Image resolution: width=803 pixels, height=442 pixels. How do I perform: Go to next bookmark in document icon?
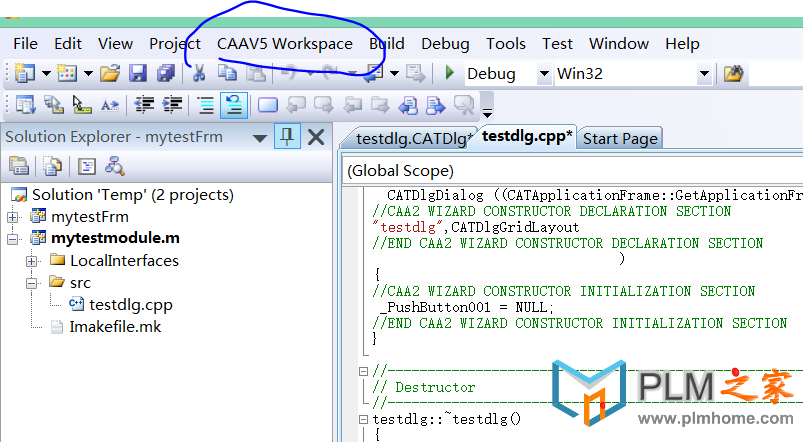click(436, 105)
